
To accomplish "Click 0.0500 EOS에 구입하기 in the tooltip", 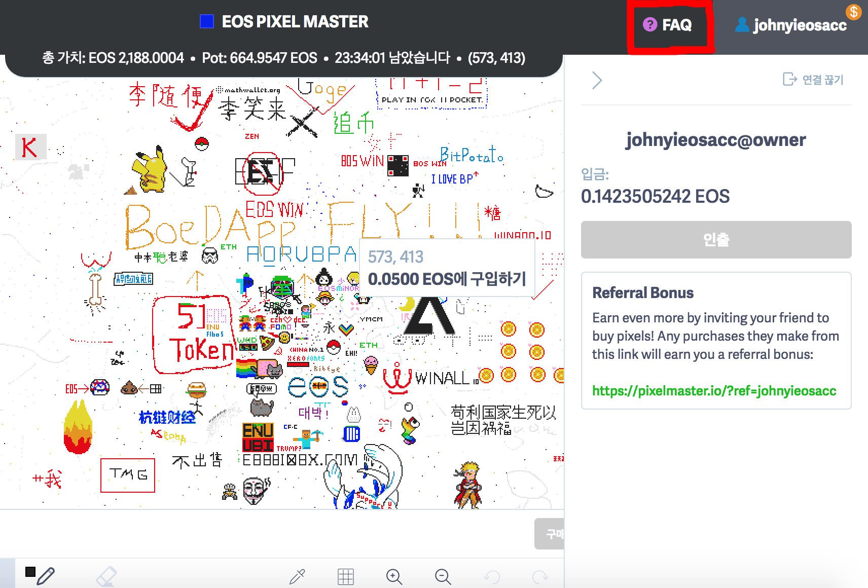I will (x=447, y=279).
